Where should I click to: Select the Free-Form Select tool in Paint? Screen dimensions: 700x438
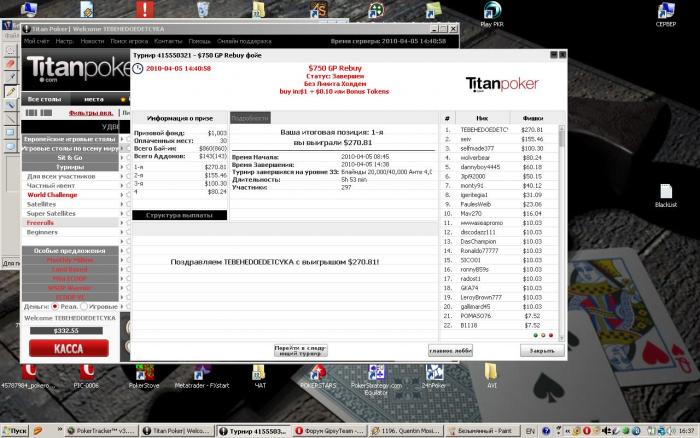coord(10,50)
